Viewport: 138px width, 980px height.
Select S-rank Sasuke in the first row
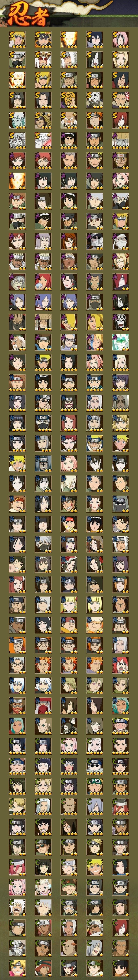tap(95, 40)
